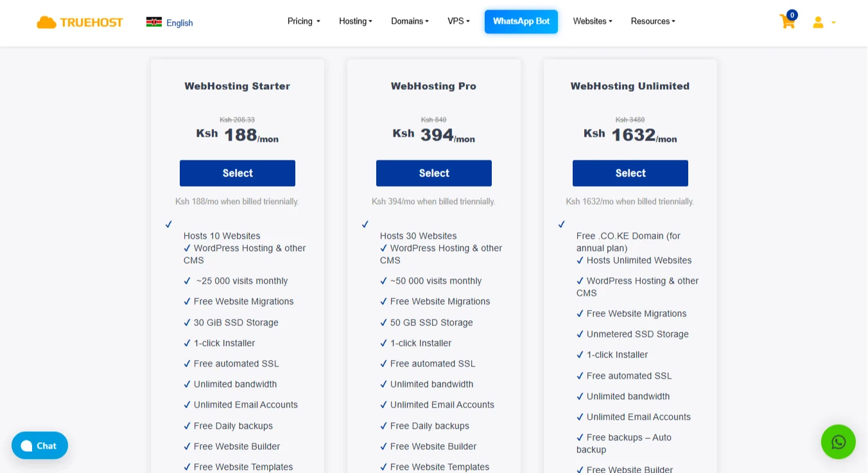Switch language via English link

click(x=180, y=23)
